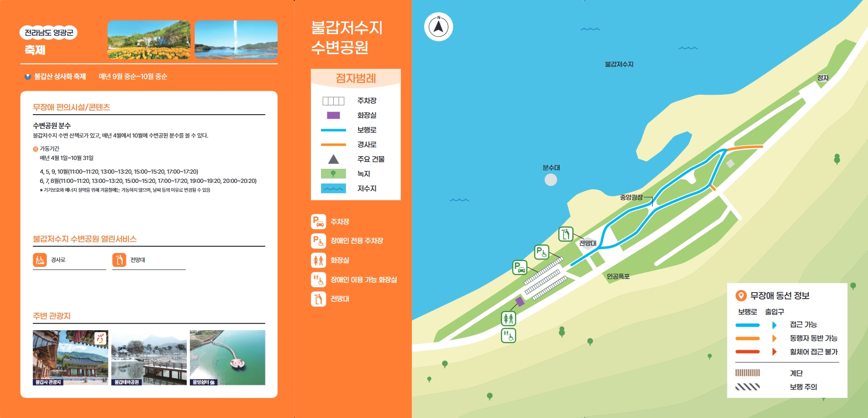Click the 출입구 column header in the route legend

pos(774,312)
